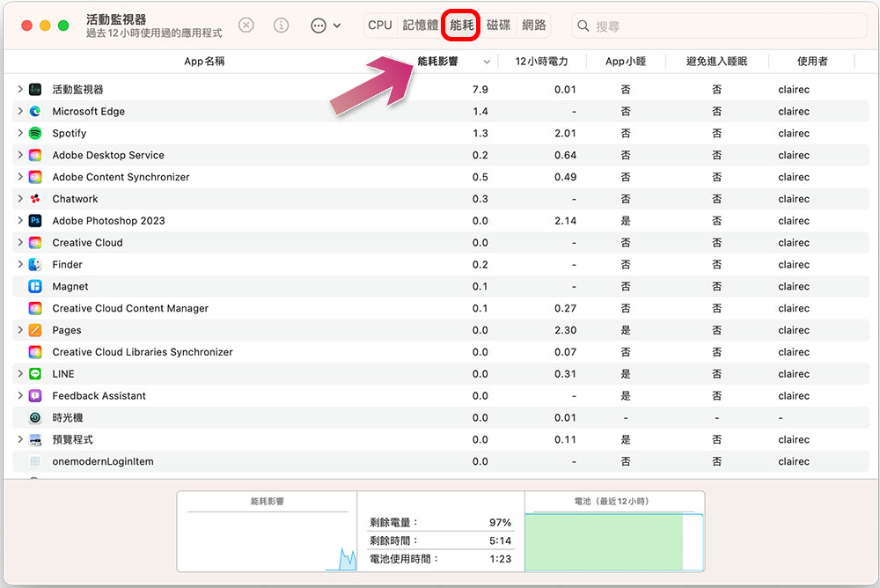Expand the Chatwork process row
The image size is (880, 588).
coord(19,198)
